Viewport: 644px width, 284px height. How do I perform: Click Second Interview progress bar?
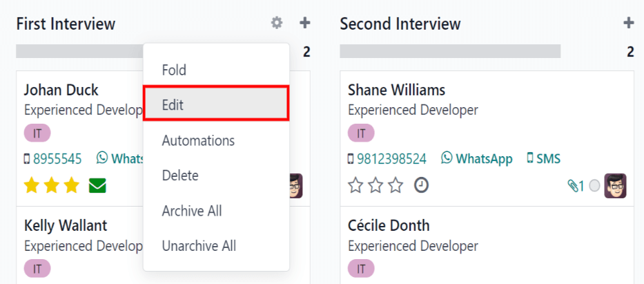(x=450, y=52)
